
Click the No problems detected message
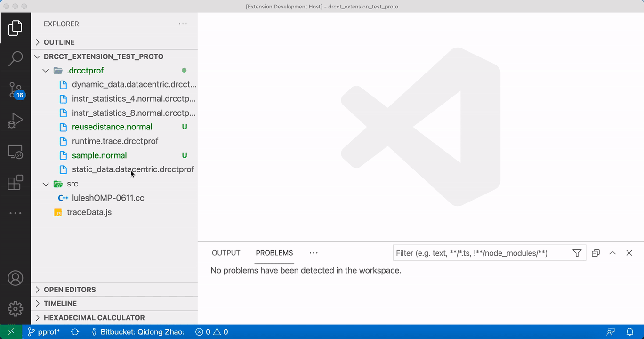306,271
